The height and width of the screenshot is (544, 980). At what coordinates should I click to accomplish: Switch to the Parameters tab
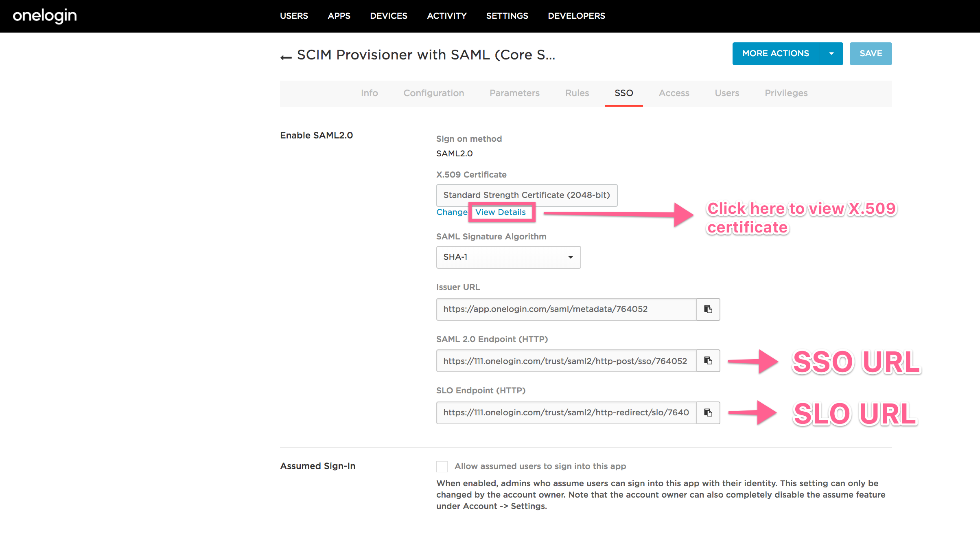pos(514,93)
